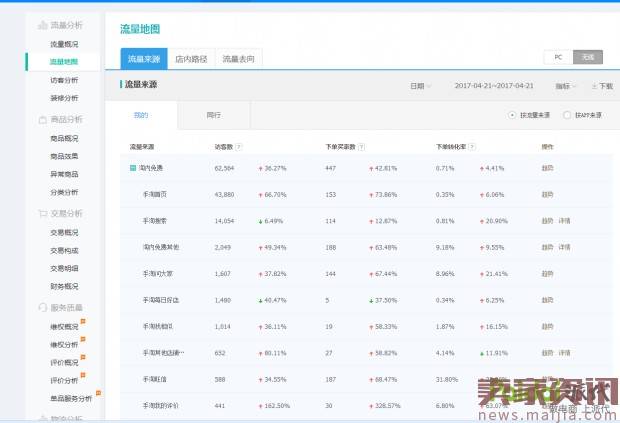The image size is (620, 423).
Task: Select the 按APP来源 radio button
Action: pos(567,115)
